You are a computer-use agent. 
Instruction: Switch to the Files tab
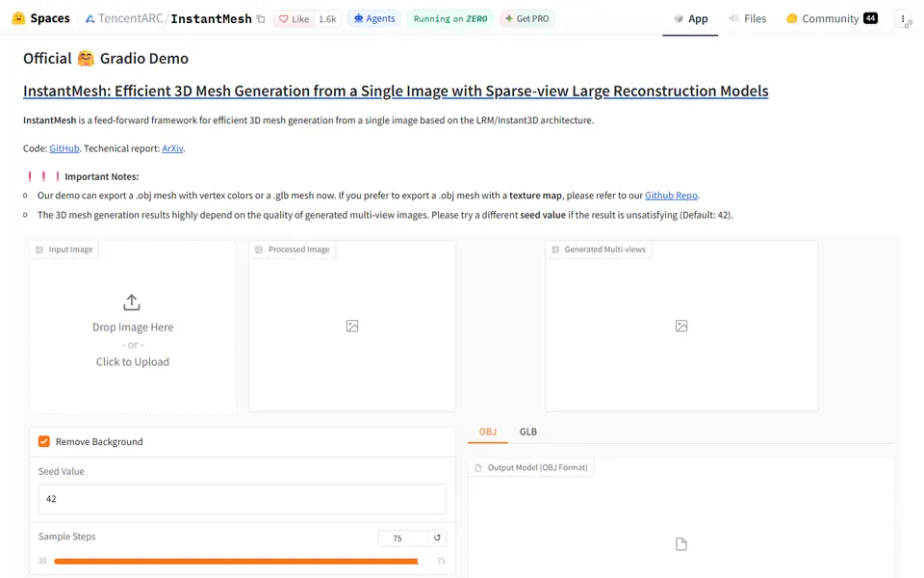pyautogui.click(x=747, y=19)
